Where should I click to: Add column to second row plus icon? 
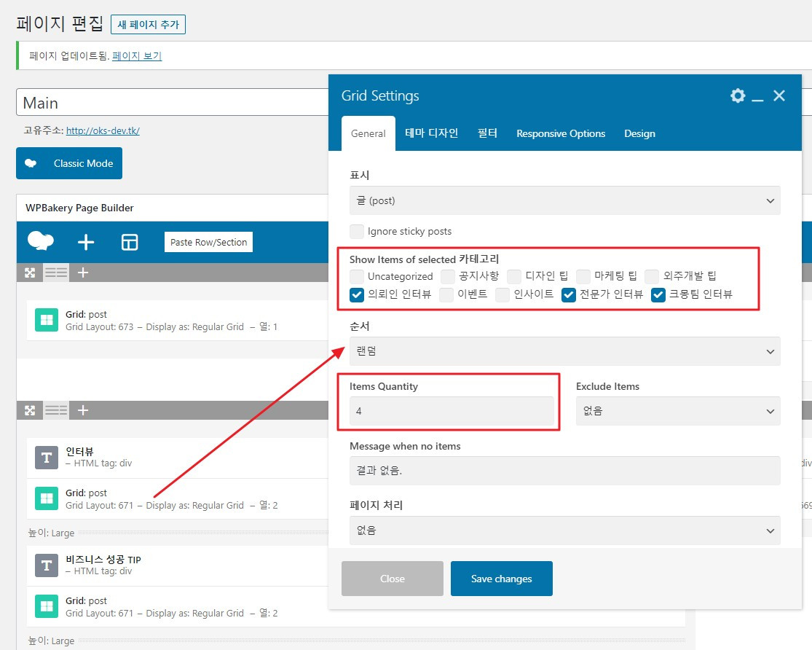[83, 410]
